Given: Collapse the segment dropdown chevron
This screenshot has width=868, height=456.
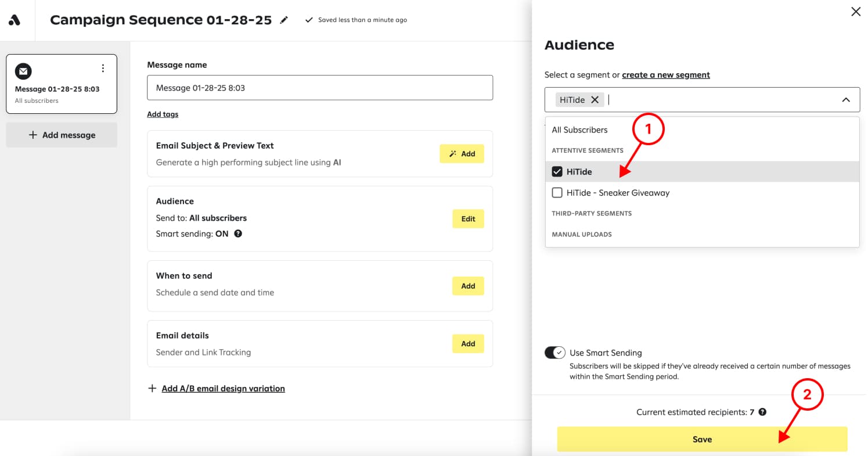Looking at the screenshot, I should click(x=846, y=100).
